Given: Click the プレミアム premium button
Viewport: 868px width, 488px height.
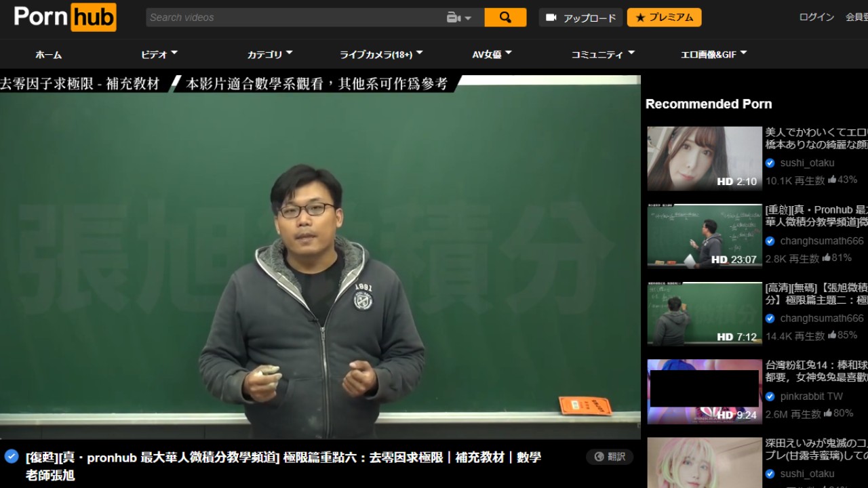Looking at the screenshot, I should coord(664,18).
